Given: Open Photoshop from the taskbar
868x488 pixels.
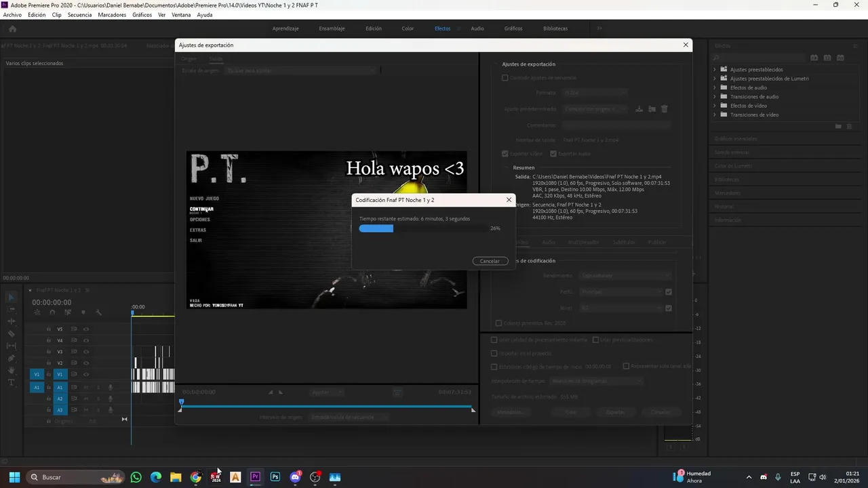Looking at the screenshot, I should [275, 477].
